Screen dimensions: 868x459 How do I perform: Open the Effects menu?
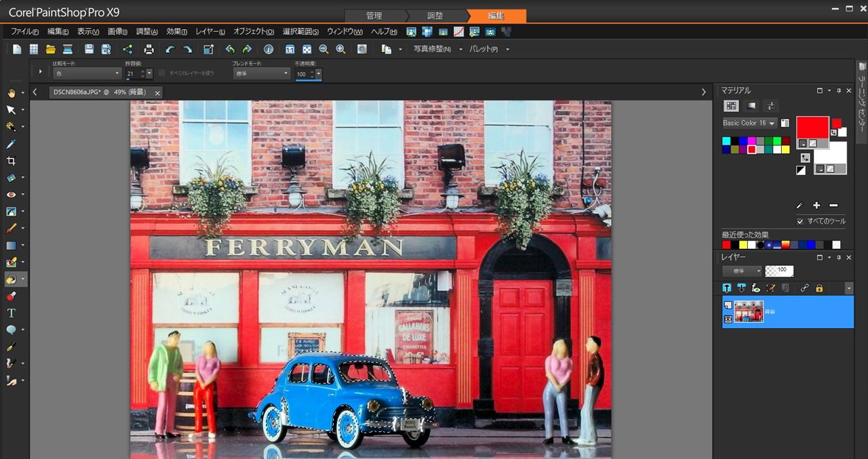coord(176,31)
